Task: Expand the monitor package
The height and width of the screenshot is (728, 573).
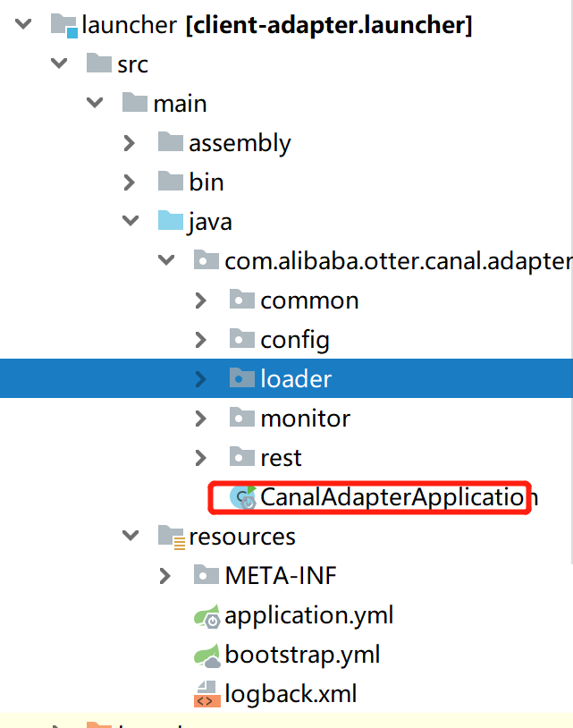Action: point(200,418)
